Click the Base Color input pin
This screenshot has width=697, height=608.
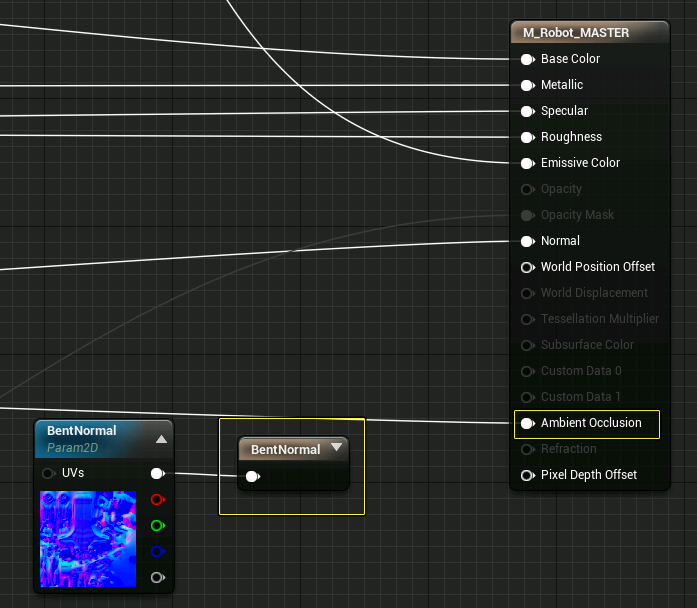528,60
